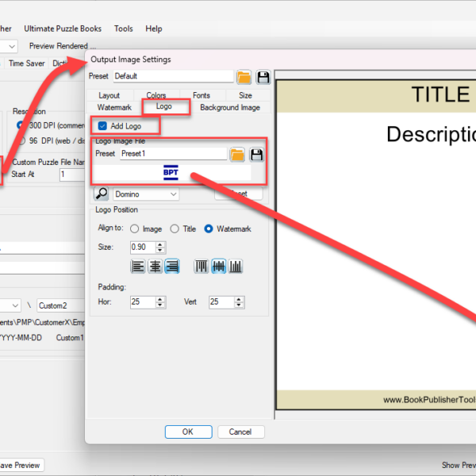Expand the Domino dropdown
The image size is (476, 476).
pyautogui.click(x=173, y=194)
